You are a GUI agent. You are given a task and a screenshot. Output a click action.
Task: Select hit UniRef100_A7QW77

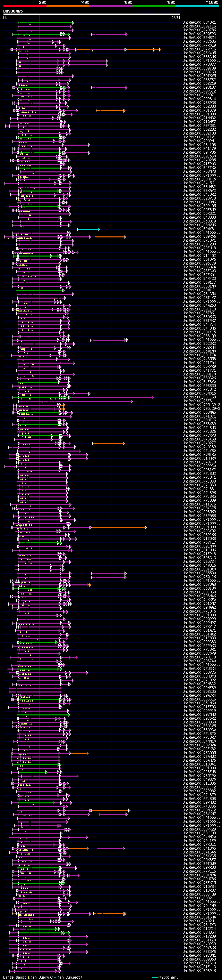click(x=199, y=64)
